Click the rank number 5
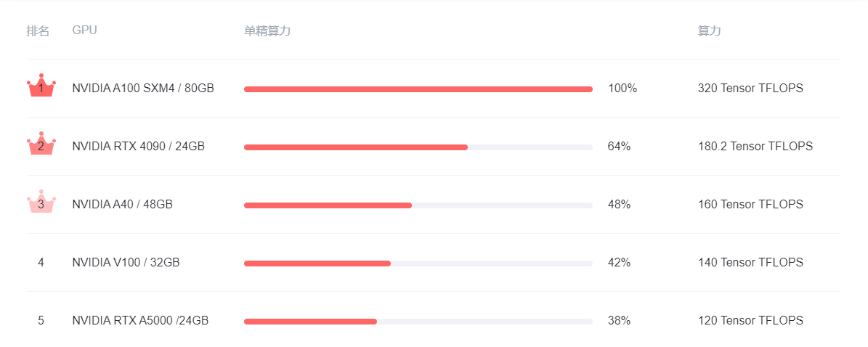This screenshot has width=868, height=347. [x=41, y=321]
